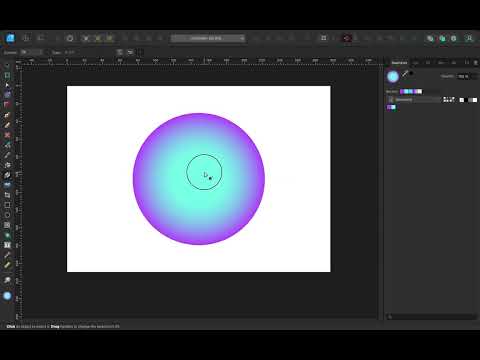Select the Pencil tool
Viewport: 480px width, 360px height.
7,125
